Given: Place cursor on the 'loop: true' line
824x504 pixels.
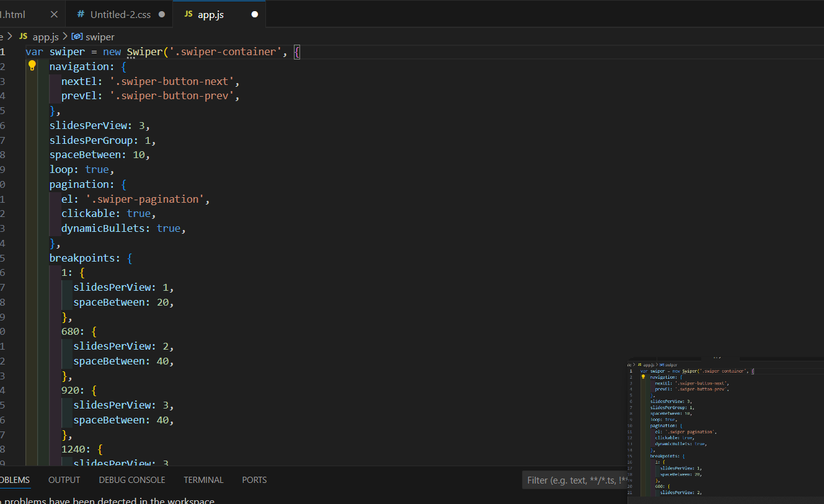Looking at the screenshot, I should (x=82, y=169).
